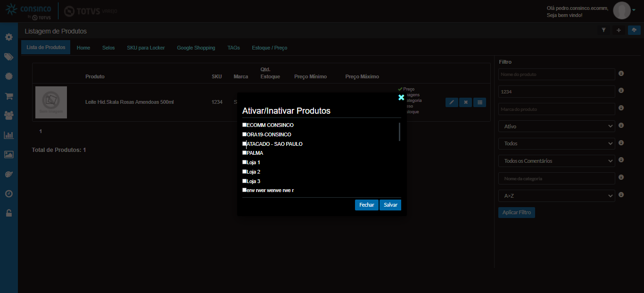The image size is (644, 293).
Task: Click the product name Leite Hid.Skala Rosas Amendoas 500ml
Action: point(130,102)
